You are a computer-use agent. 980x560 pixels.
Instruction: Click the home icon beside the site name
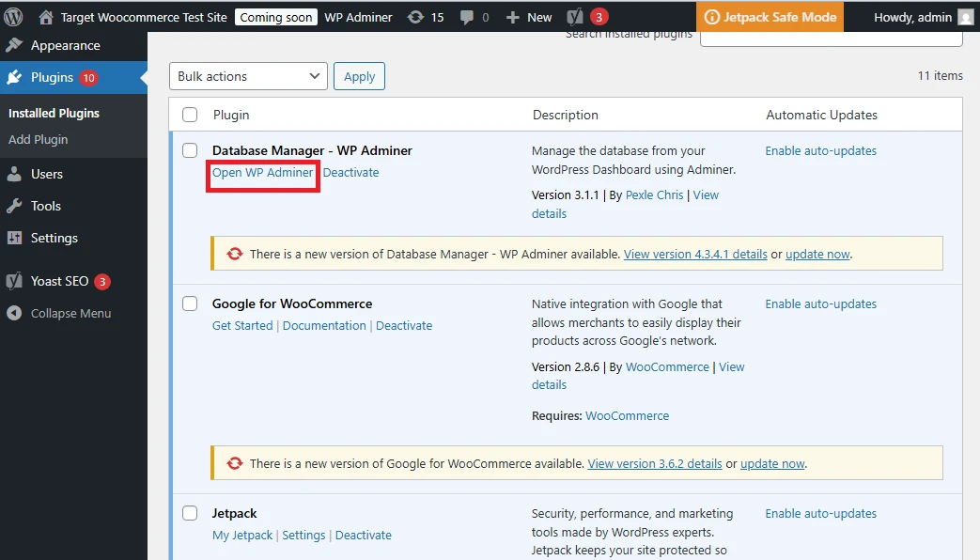[46, 18]
